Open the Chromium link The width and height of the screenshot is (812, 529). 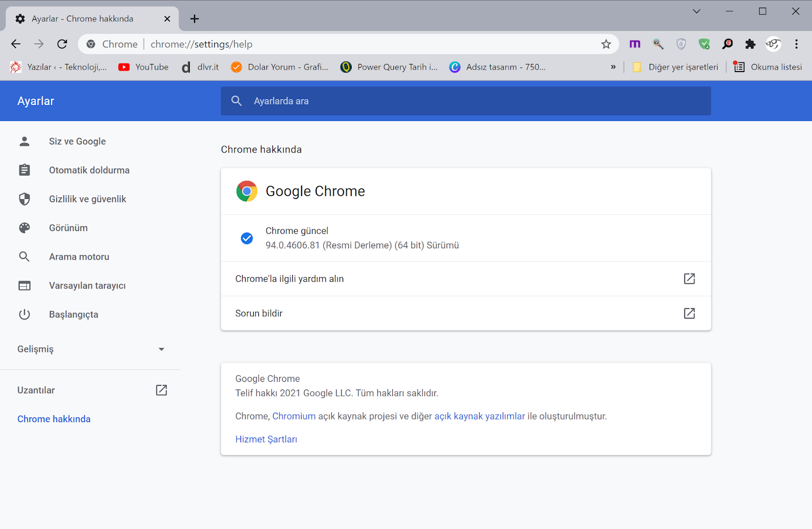tap(294, 416)
